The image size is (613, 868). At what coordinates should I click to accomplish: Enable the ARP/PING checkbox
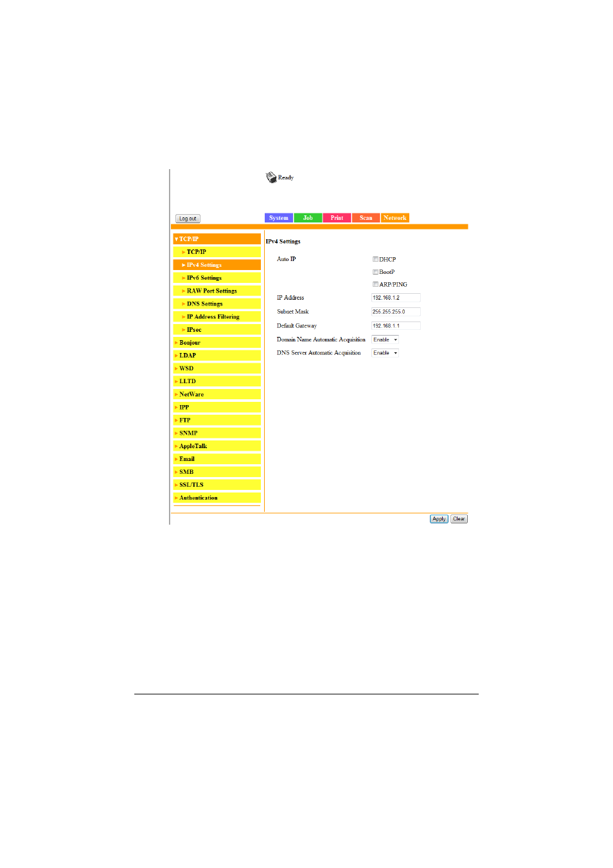pos(375,284)
